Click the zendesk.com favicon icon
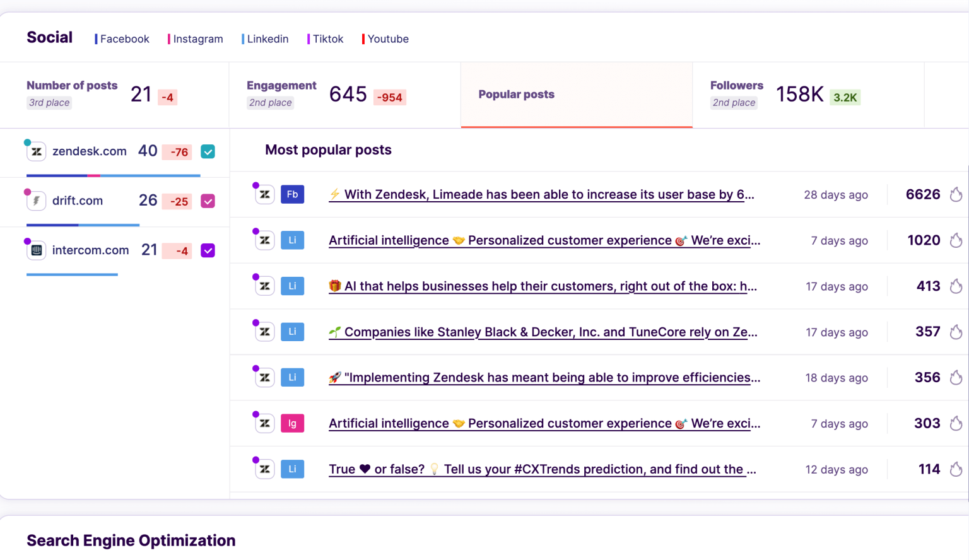 click(x=36, y=151)
